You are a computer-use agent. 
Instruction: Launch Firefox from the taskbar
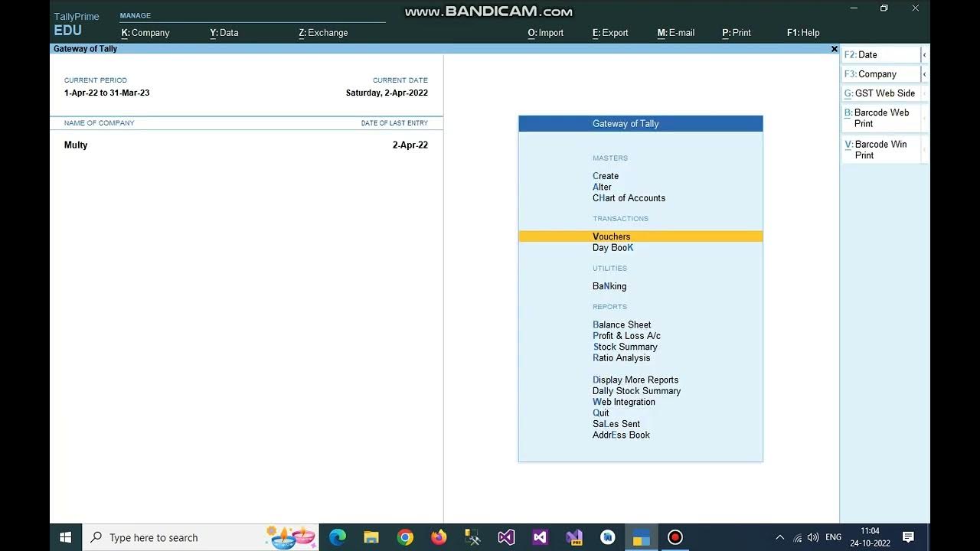point(439,537)
